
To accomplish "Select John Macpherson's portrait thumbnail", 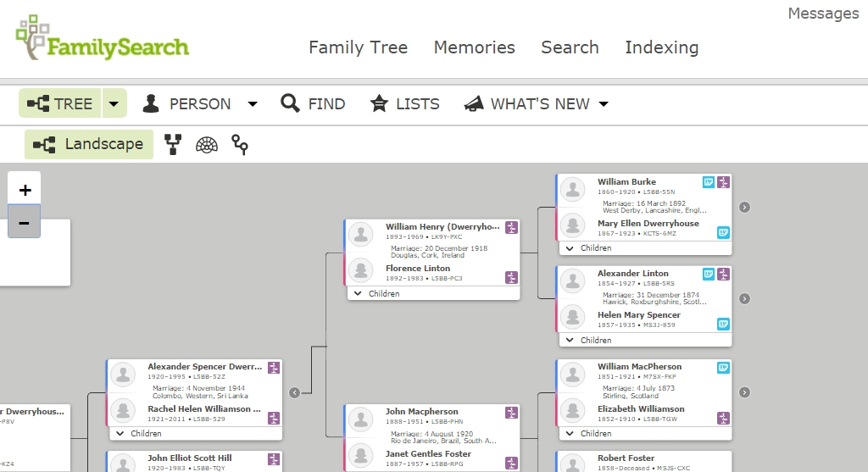I will coord(362,420).
